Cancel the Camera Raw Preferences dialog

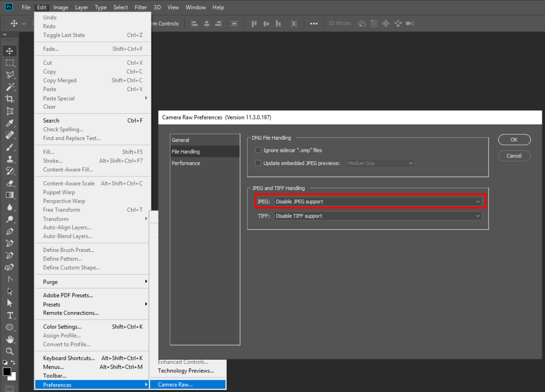point(514,156)
